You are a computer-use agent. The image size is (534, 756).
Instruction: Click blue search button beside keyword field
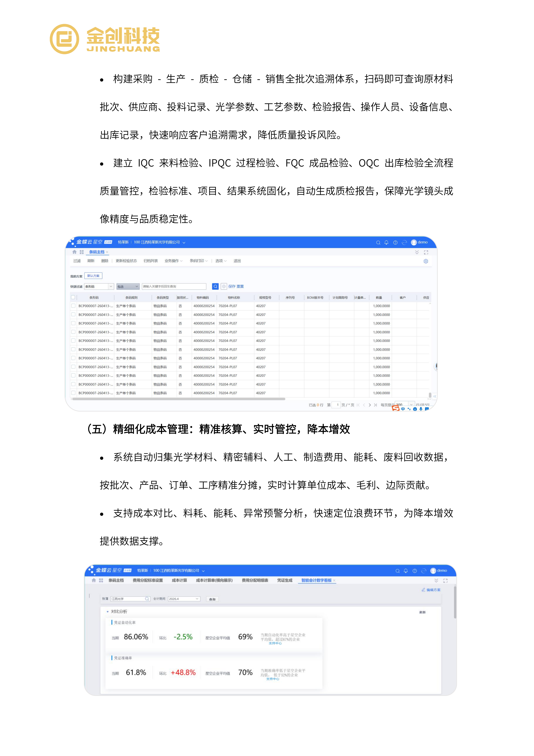click(215, 286)
